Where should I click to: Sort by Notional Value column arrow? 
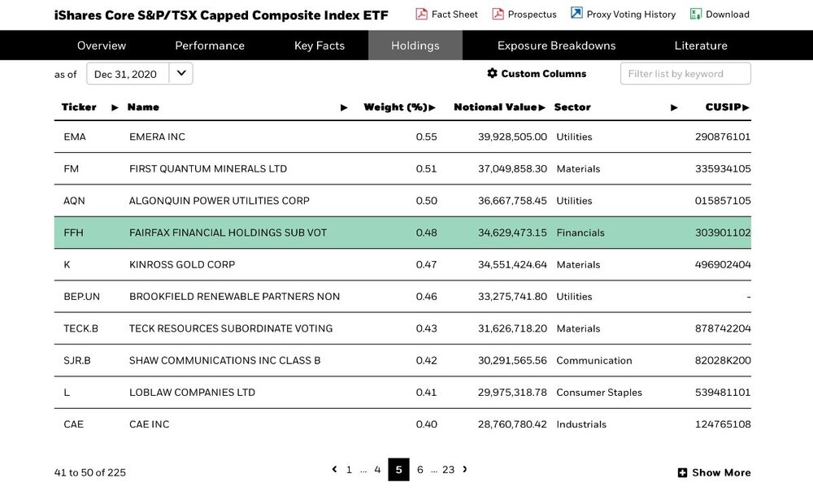pos(541,107)
